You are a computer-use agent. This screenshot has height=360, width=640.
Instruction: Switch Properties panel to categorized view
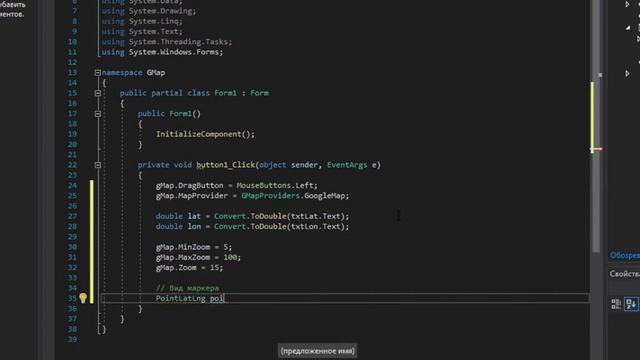[616, 304]
